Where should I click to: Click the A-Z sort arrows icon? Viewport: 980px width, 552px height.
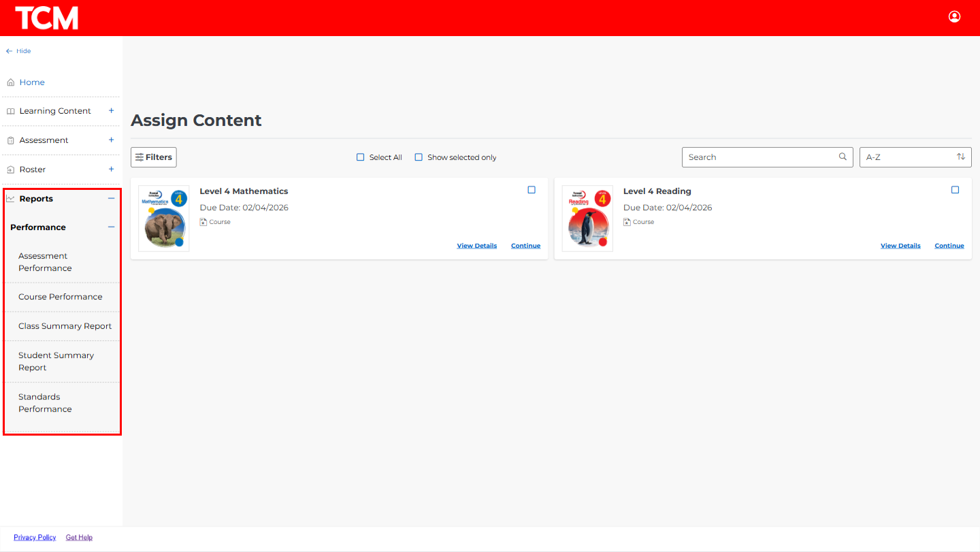tap(960, 157)
